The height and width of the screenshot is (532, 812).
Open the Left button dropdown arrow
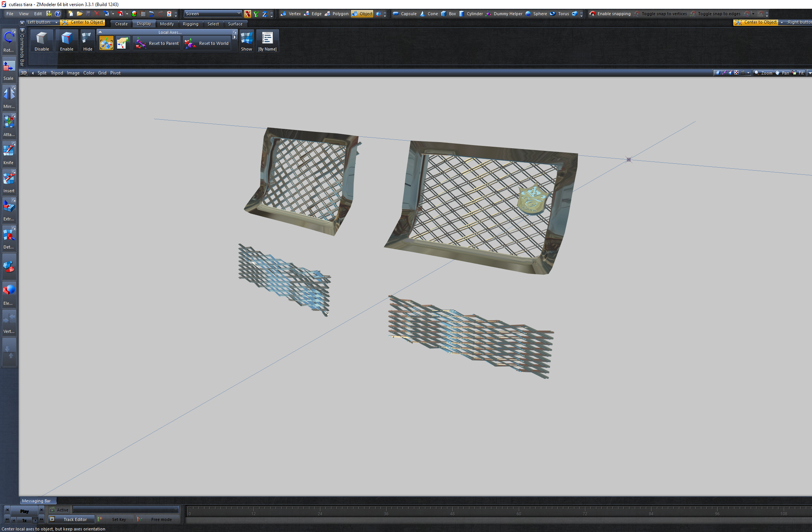[56, 22]
